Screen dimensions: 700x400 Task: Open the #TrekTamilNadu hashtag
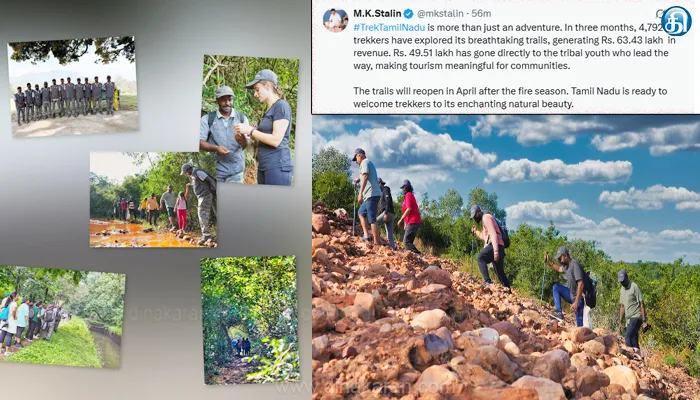tap(389, 27)
